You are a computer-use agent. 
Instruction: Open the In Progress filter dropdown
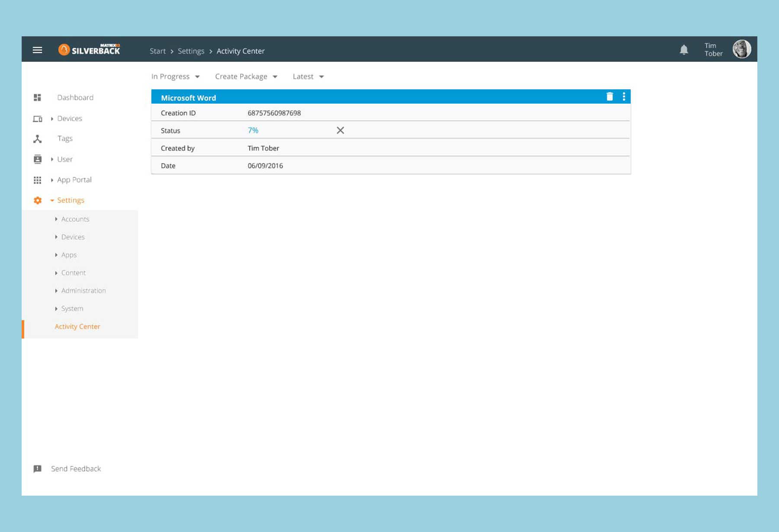point(175,77)
